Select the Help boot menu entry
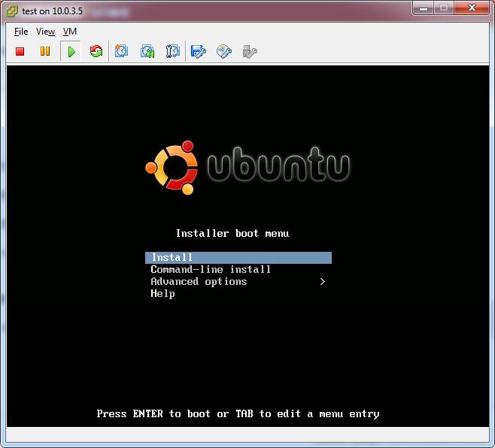495x448 pixels. pyautogui.click(x=162, y=294)
